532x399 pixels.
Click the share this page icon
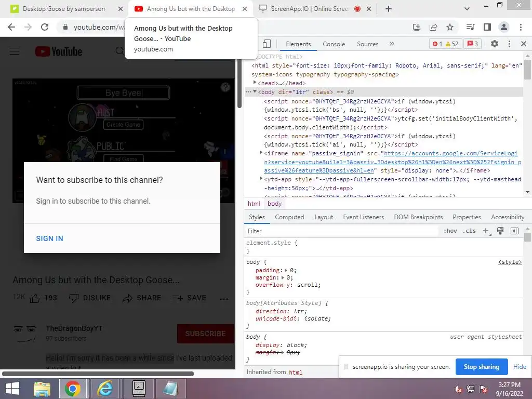click(x=433, y=27)
